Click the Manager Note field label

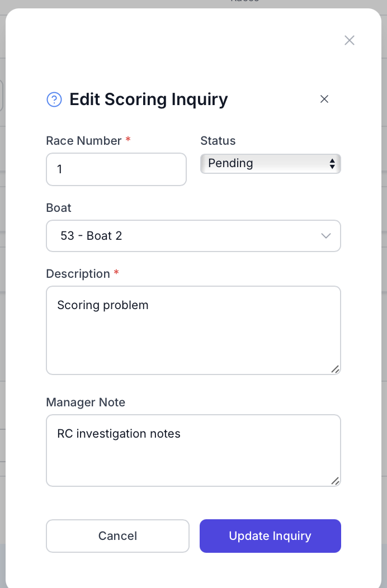click(x=86, y=402)
